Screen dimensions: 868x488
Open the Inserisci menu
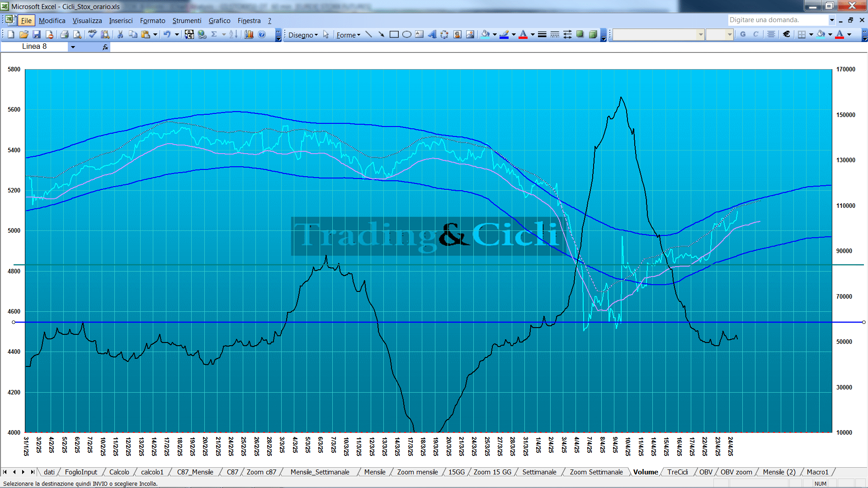pos(121,21)
